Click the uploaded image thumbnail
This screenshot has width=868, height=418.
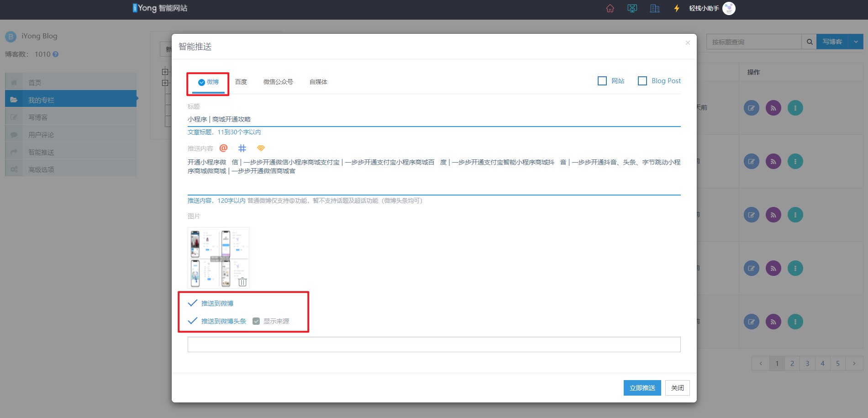pos(218,258)
